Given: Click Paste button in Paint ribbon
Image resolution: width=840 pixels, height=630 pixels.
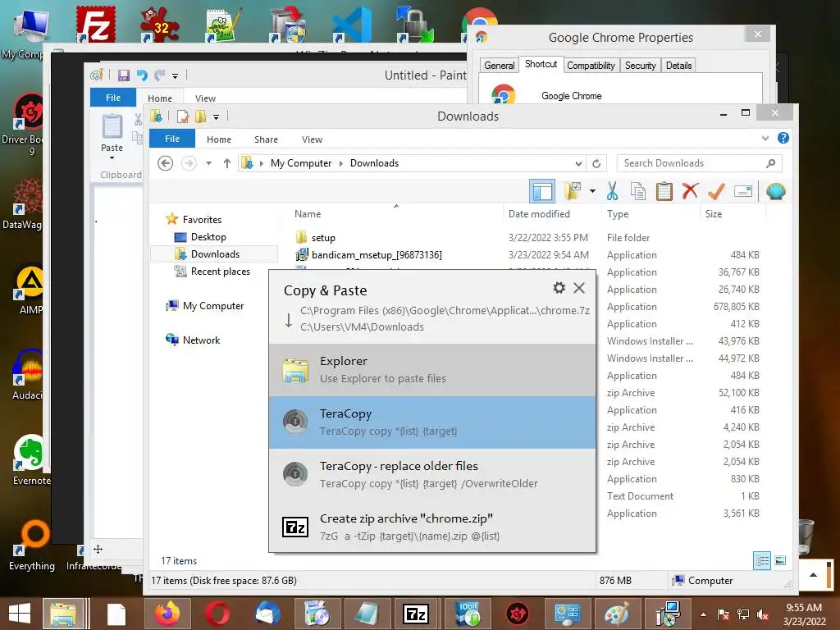Looking at the screenshot, I should click(x=112, y=137).
